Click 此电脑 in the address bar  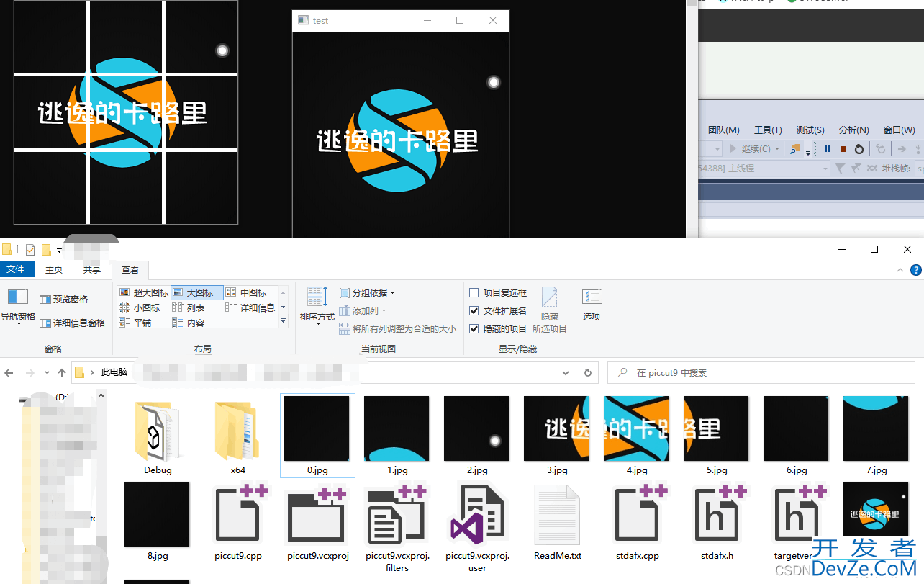[114, 372]
